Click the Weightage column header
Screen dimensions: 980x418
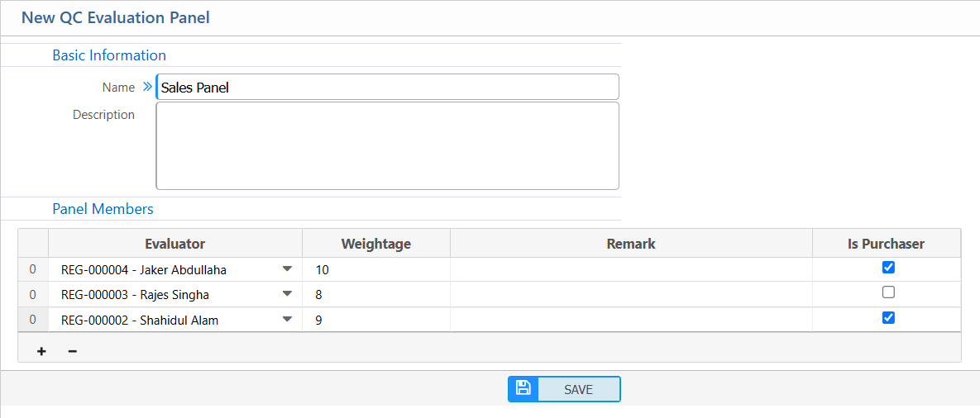tap(376, 244)
